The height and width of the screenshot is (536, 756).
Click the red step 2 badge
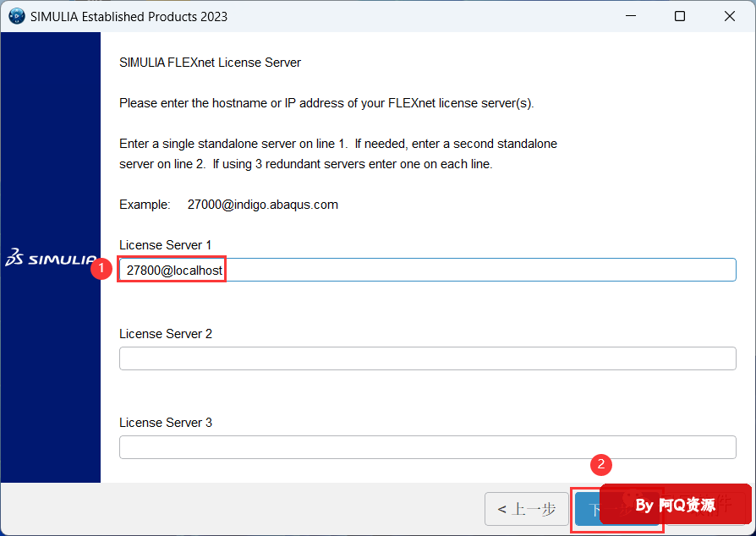pos(600,464)
